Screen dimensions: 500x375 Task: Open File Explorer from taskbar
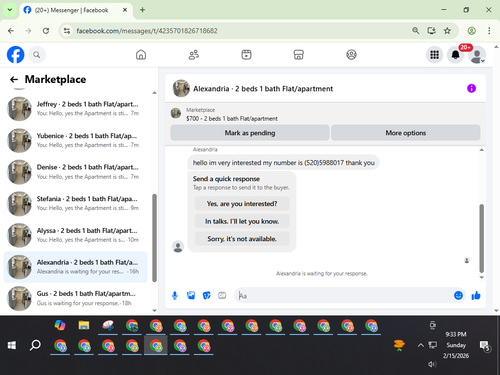click(x=84, y=325)
